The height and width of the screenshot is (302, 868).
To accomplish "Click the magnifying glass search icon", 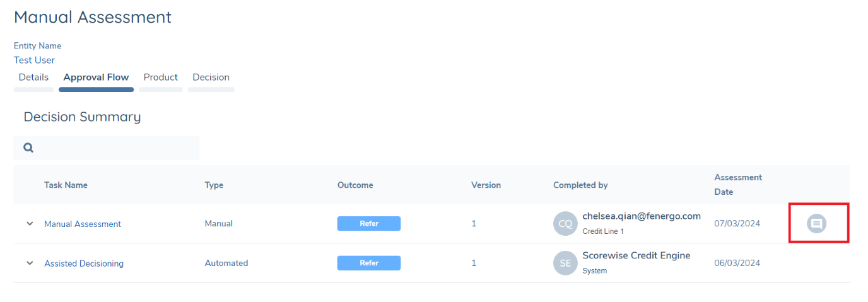I will click(28, 148).
